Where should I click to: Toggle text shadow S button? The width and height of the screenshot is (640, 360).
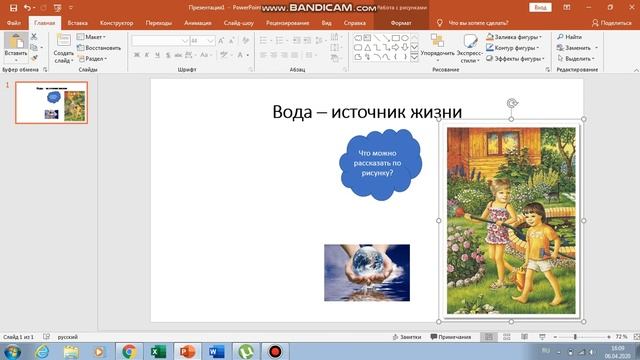pyautogui.click(x=167, y=55)
